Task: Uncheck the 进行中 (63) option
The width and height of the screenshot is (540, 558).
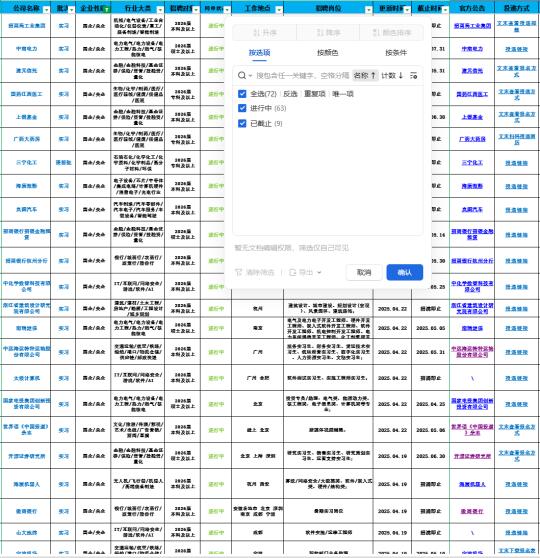Action: pyautogui.click(x=242, y=108)
